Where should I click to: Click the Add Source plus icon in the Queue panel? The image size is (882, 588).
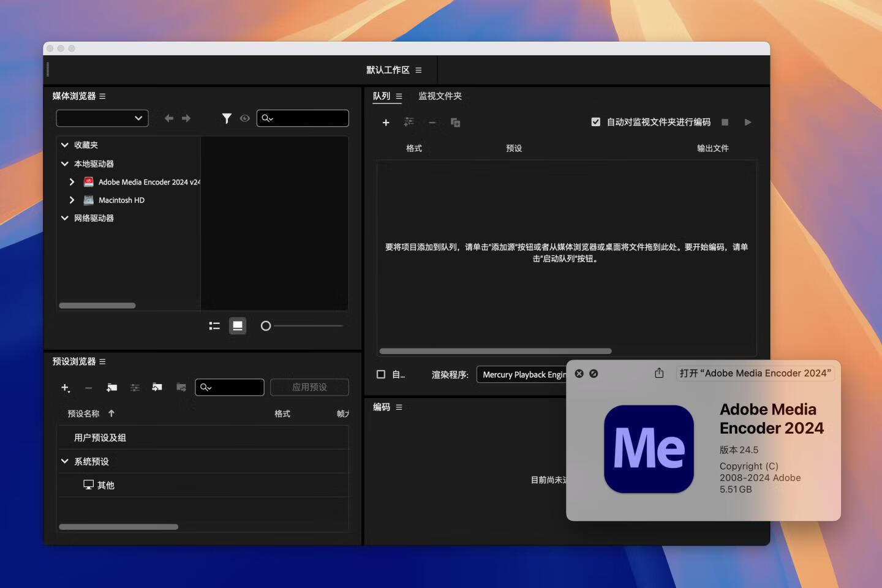click(x=386, y=123)
